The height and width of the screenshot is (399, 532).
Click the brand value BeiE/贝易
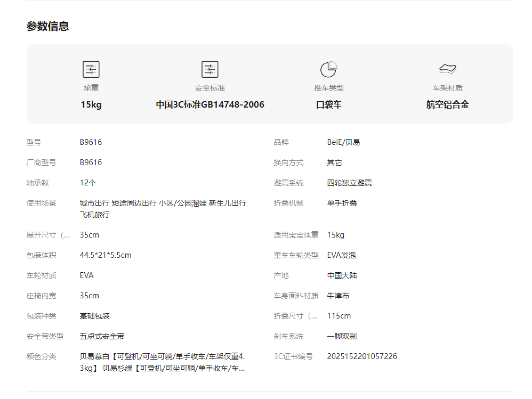click(343, 142)
